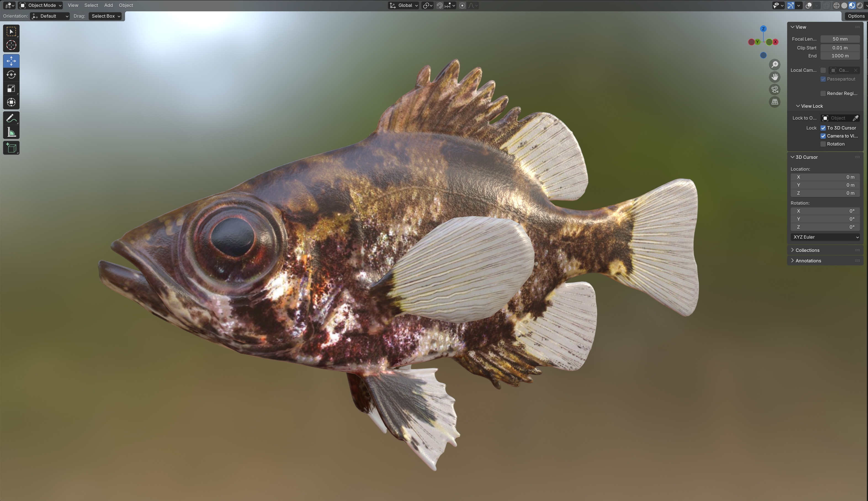Screen dimensions: 868x501
Task: Enable the Render Region checkbox
Action: coord(823,93)
